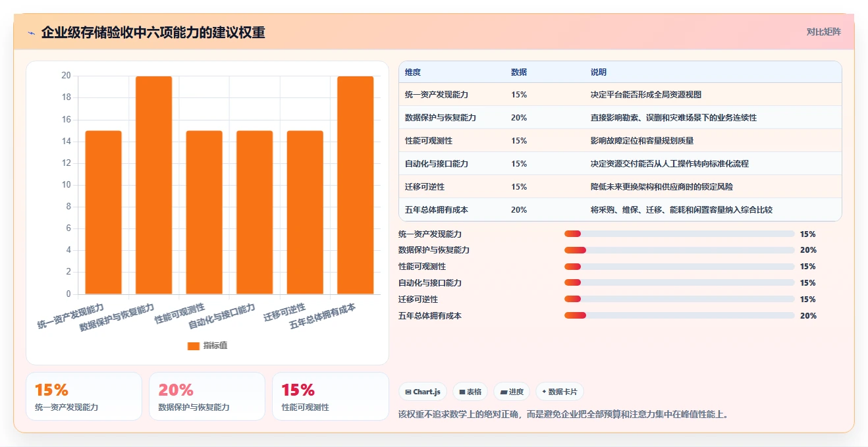Click the 五年总体拥有成本 progress bar
The width and height of the screenshot is (868, 447).
pos(679,316)
